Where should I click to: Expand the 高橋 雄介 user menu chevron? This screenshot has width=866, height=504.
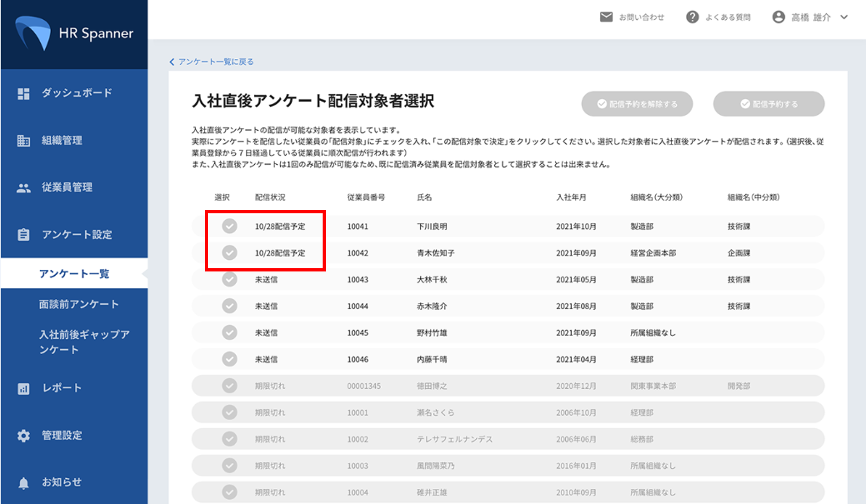pyautogui.click(x=844, y=17)
